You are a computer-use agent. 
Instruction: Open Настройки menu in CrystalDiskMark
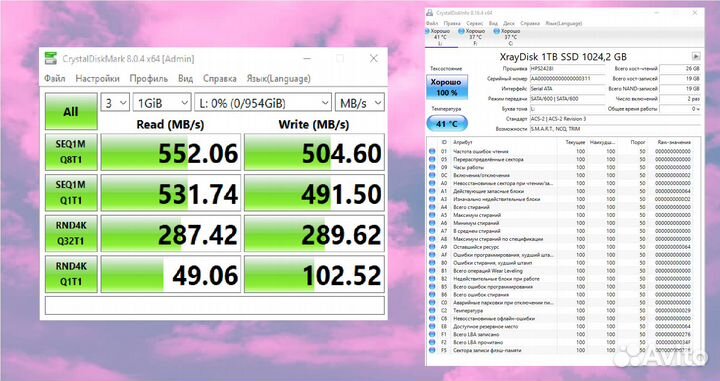coord(97,78)
